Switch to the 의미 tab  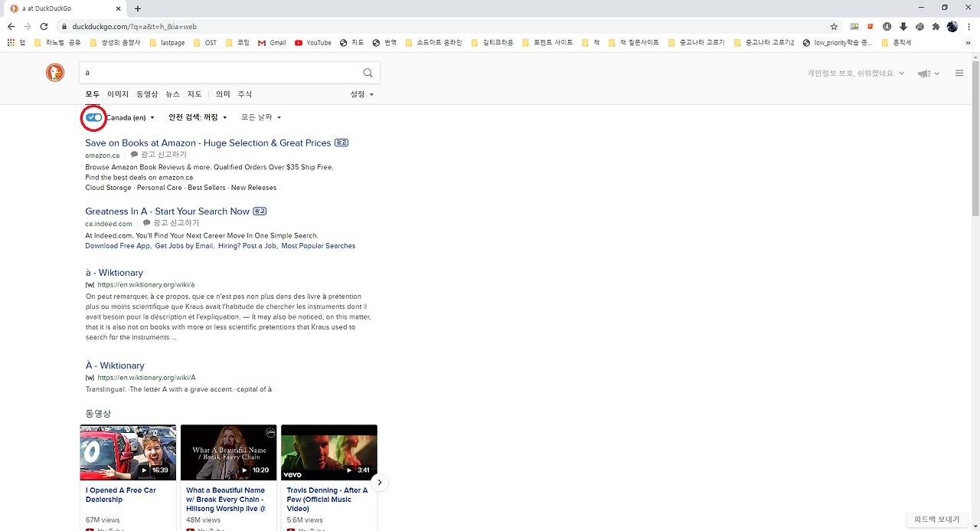click(223, 94)
